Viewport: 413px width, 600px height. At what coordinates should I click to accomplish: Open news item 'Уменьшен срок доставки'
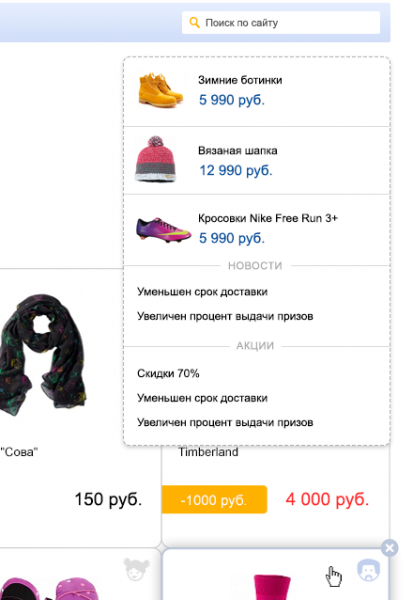click(x=202, y=292)
